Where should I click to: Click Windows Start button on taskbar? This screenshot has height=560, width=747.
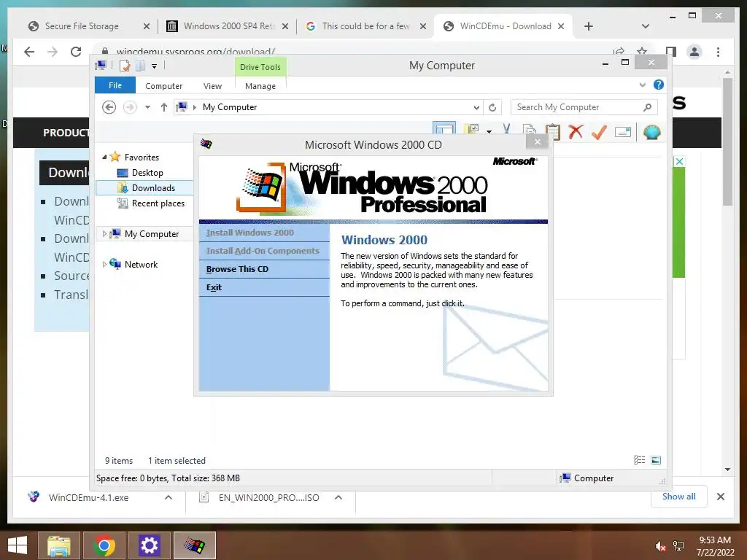pos(18,545)
